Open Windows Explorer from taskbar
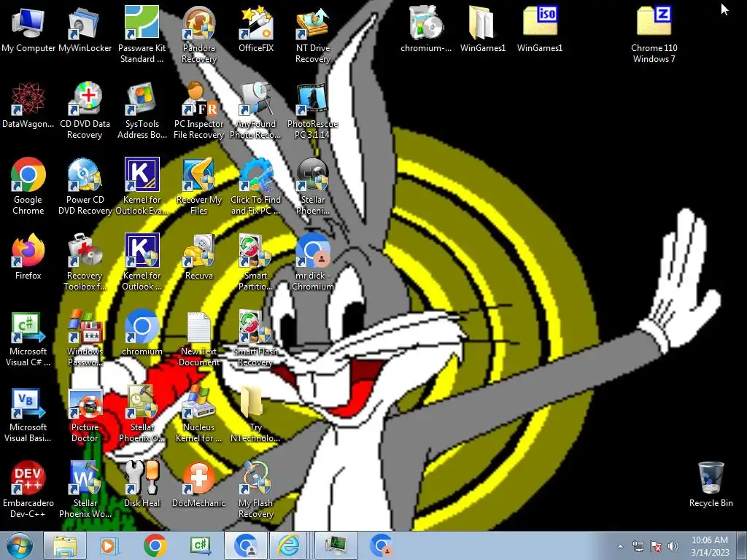 (65, 545)
